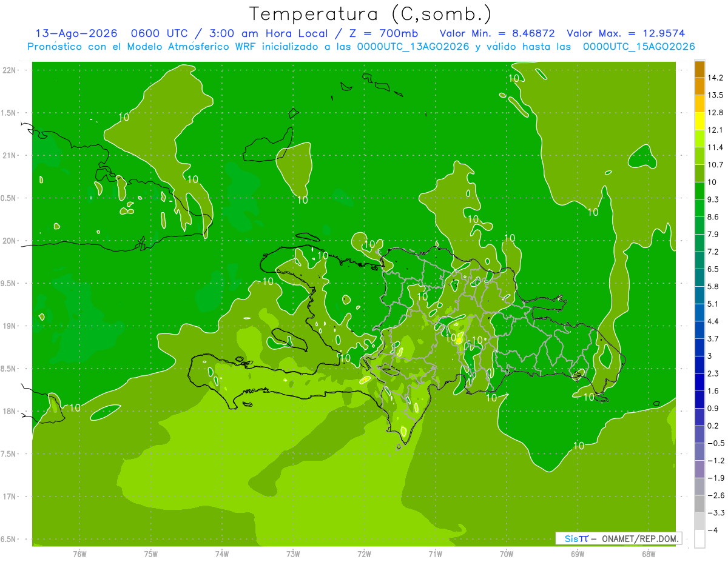This screenshot has height=562, width=728.
Task: Click the '18N' latitude axis label
Action: (10, 412)
